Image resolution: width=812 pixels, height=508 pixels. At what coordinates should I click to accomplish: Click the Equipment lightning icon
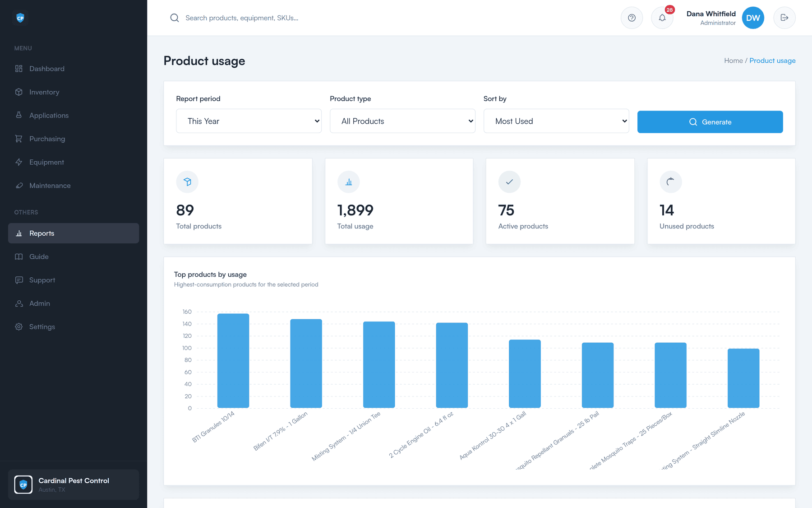point(18,162)
